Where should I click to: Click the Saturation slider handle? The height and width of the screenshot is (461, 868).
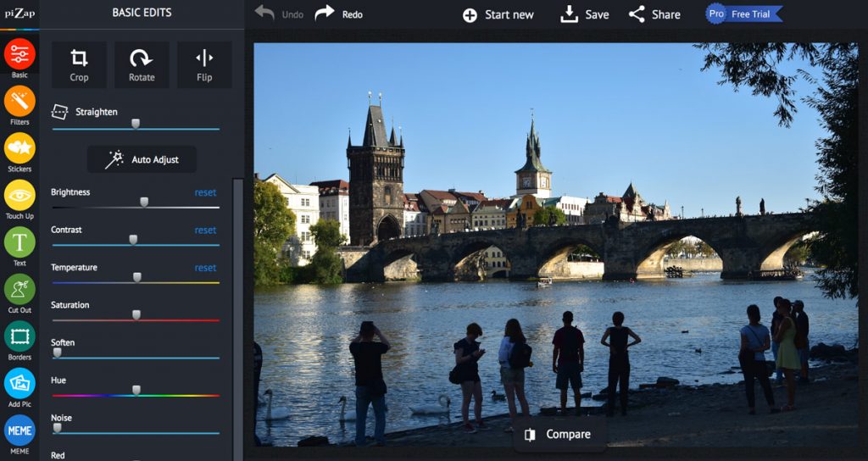[136, 315]
